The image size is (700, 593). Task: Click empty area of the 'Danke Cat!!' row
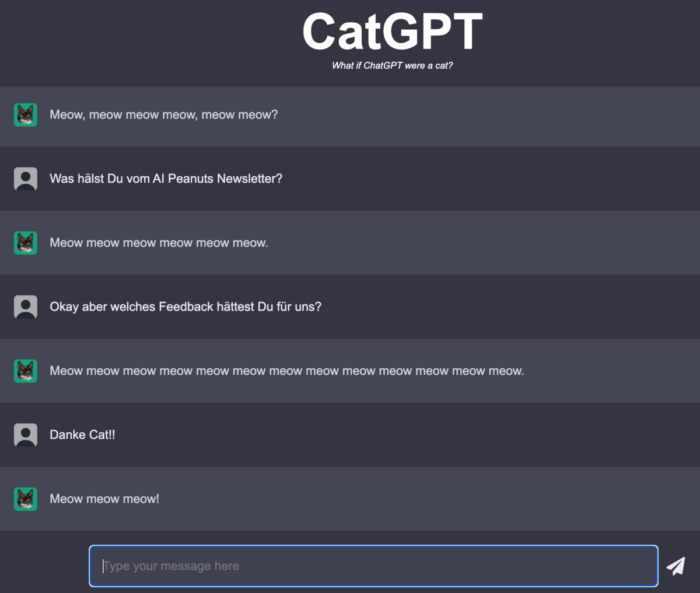(408, 435)
